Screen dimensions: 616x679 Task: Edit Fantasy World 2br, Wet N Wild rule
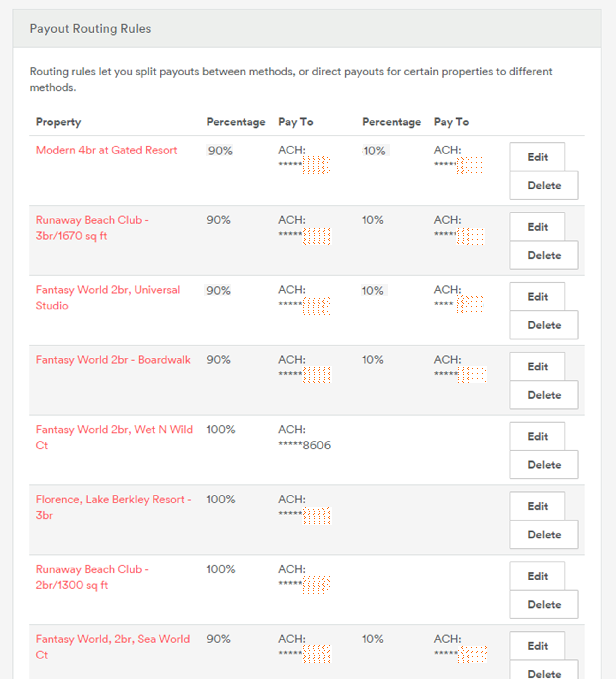pyautogui.click(x=537, y=436)
